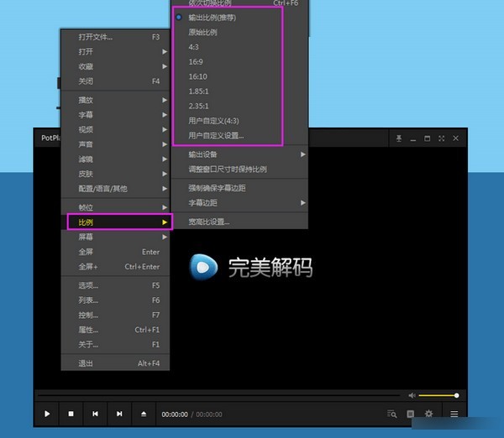Click the Stop playback button
This screenshot has width=504, height=438.
point(71,414)
